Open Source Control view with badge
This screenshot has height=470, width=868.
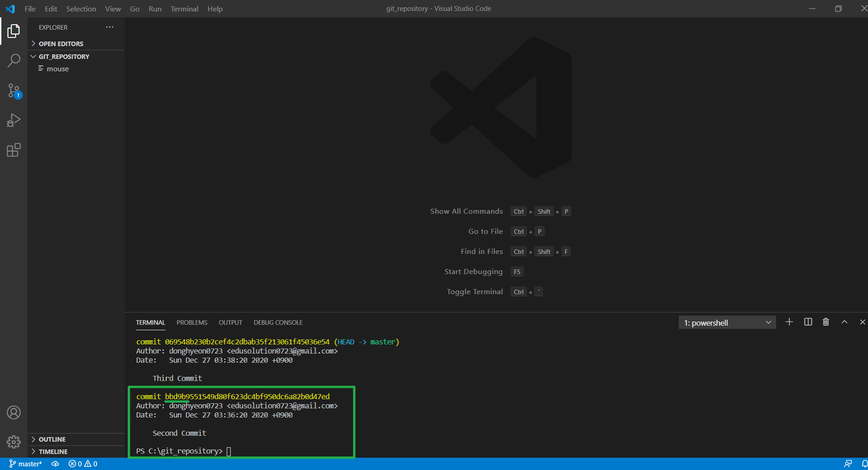point(14,91)
